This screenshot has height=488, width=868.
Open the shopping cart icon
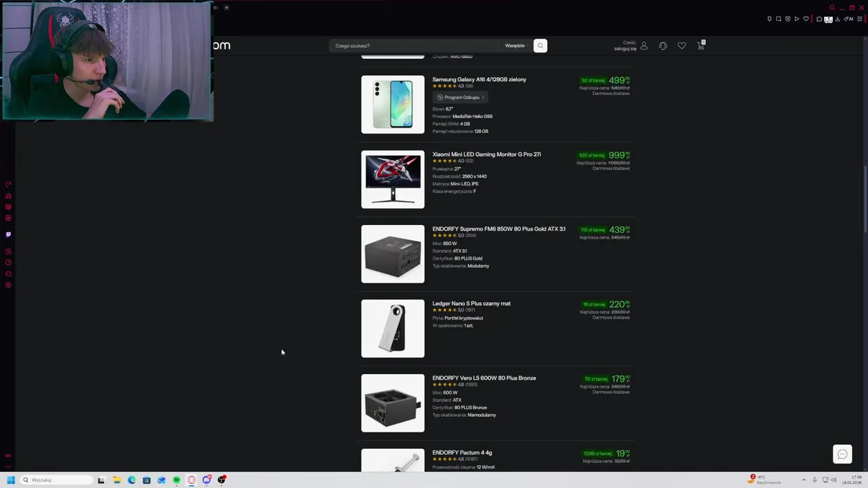(701, 45)
